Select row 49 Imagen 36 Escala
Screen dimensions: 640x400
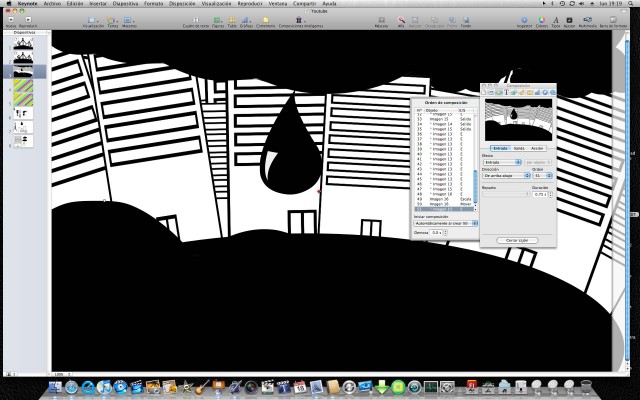(444, 199)
